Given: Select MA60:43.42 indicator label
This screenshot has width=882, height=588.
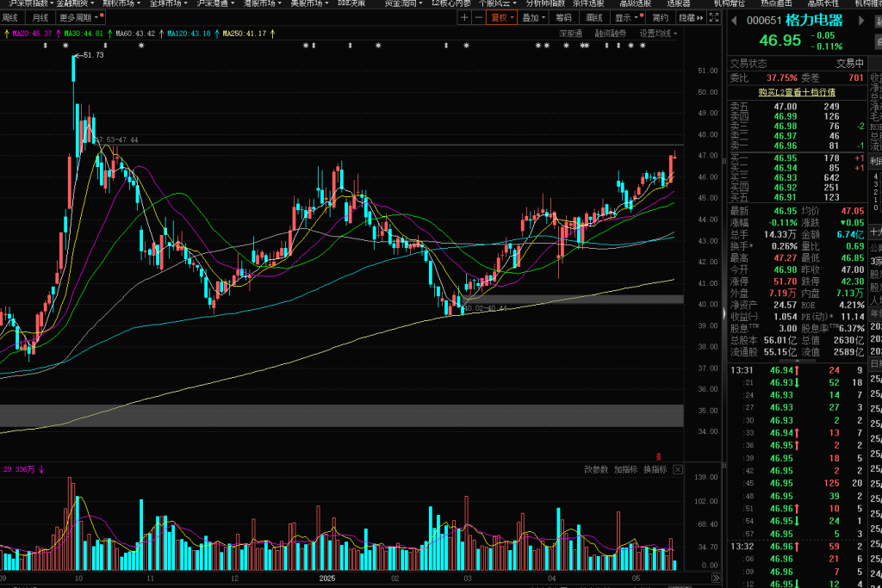Looking at the screenshot, I should [x=135, y=34].
